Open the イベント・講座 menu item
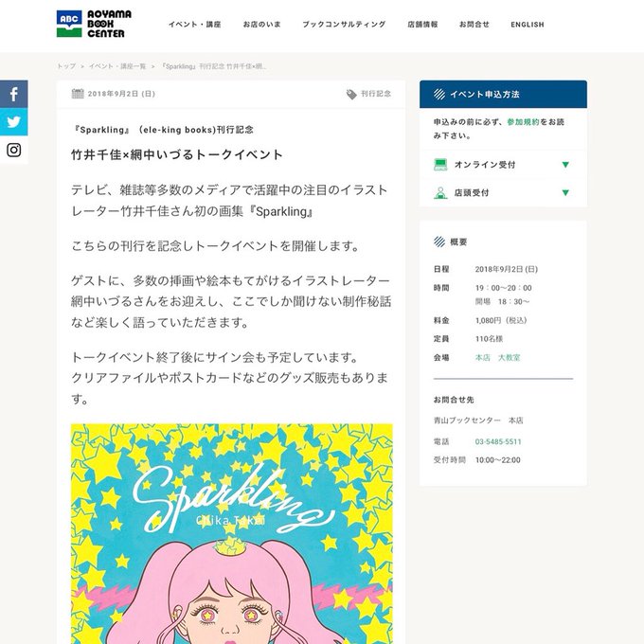This screenshot has height=644, width=644. pyautogui.click(x=195, y=25)
